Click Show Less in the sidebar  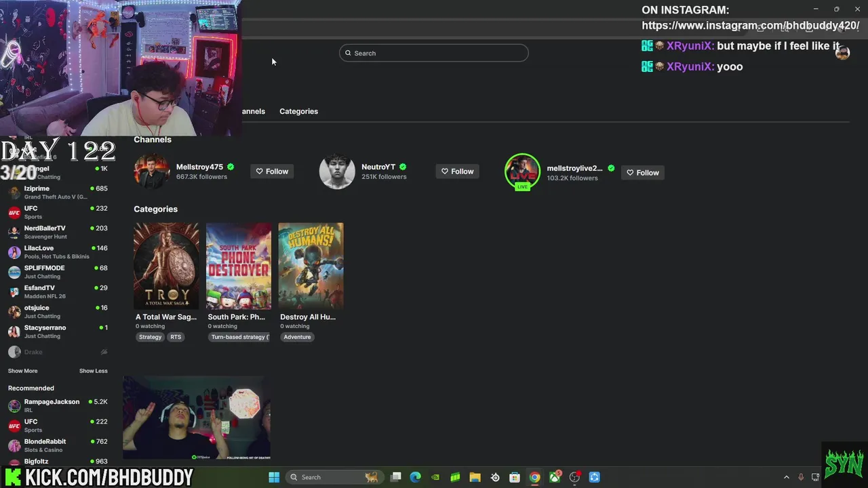click(x=93, y=371)
